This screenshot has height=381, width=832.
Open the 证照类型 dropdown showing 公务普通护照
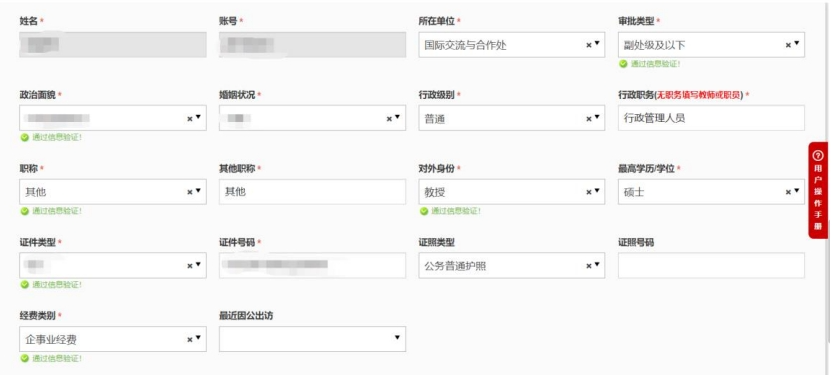coord(512,265)
